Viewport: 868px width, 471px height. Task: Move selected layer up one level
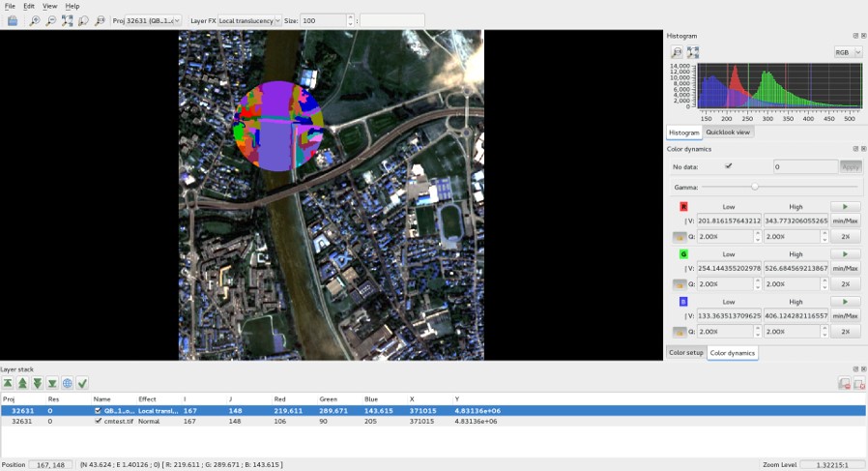[x=22, y=383]
